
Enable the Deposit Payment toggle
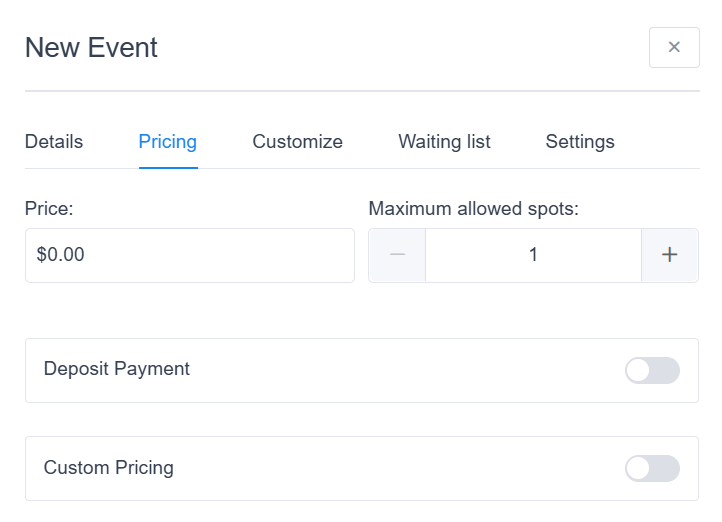pos(652,371)
